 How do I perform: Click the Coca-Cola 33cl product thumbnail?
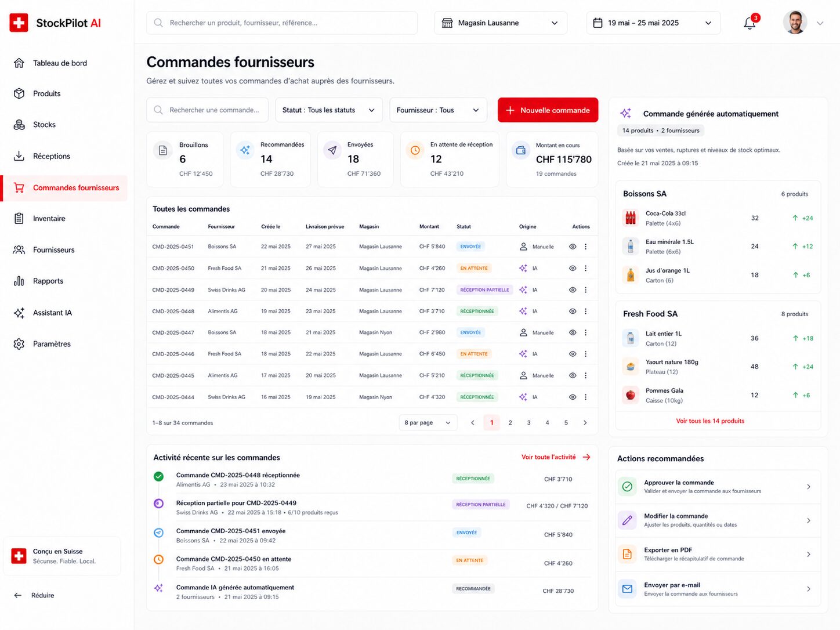[631, 218]
